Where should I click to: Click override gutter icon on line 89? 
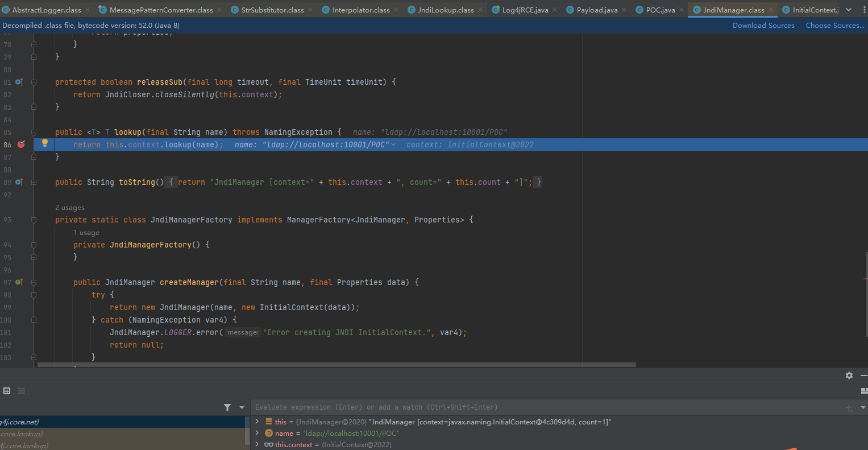click(19, 182)
